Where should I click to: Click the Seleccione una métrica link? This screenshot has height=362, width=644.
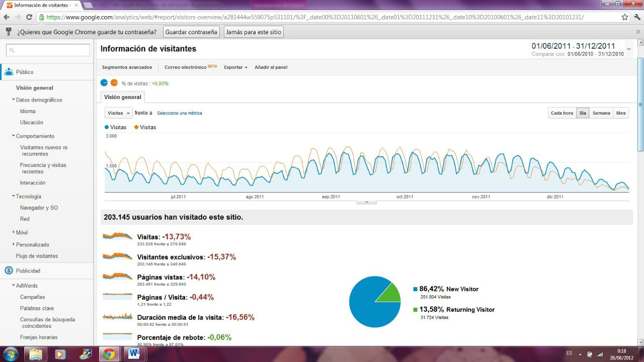click(x=179, y=113)
